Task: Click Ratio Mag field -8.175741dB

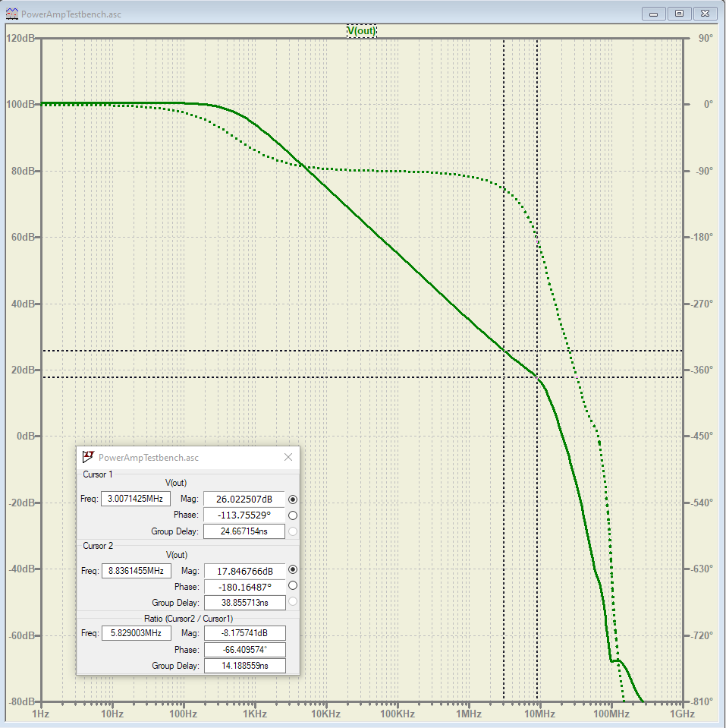Action: click(x=244, y=633)
